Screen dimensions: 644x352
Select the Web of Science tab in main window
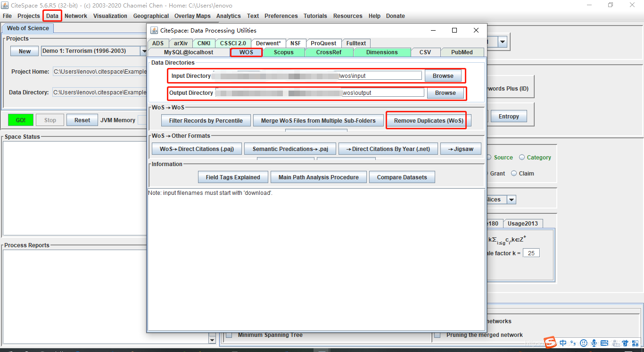point(28,28)
